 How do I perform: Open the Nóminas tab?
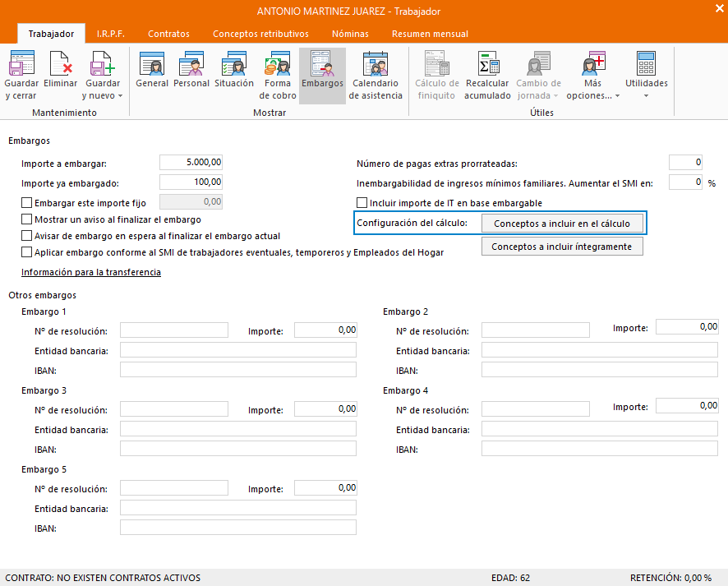[350, 34]
